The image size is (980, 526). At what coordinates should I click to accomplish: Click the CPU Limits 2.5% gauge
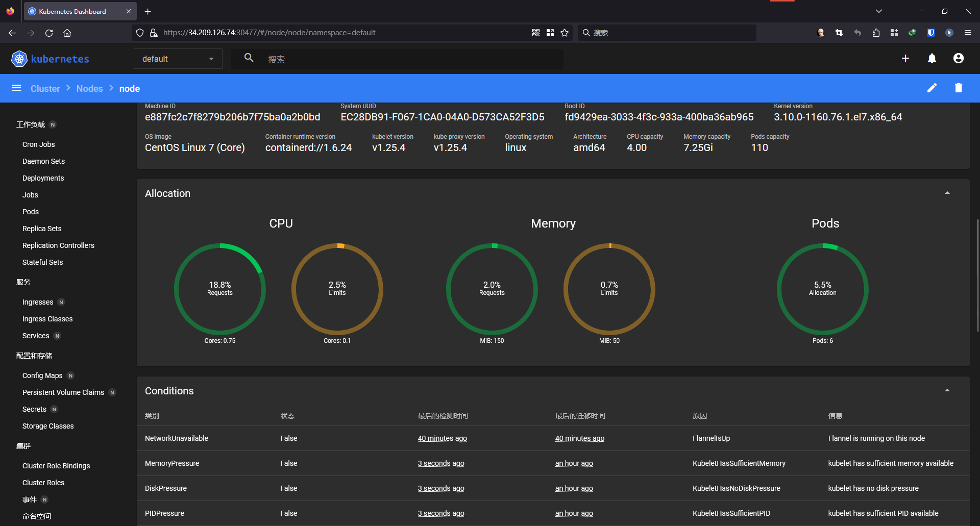337,289
